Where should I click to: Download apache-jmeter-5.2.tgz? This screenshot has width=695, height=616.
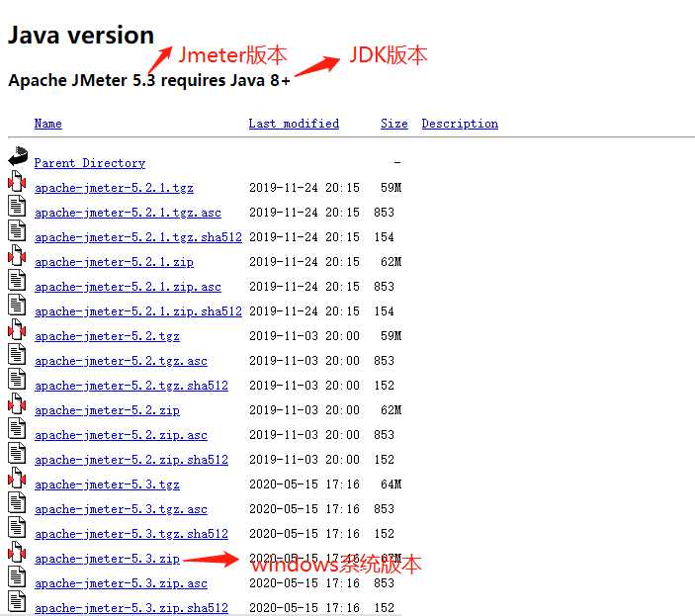click(107, 336)
